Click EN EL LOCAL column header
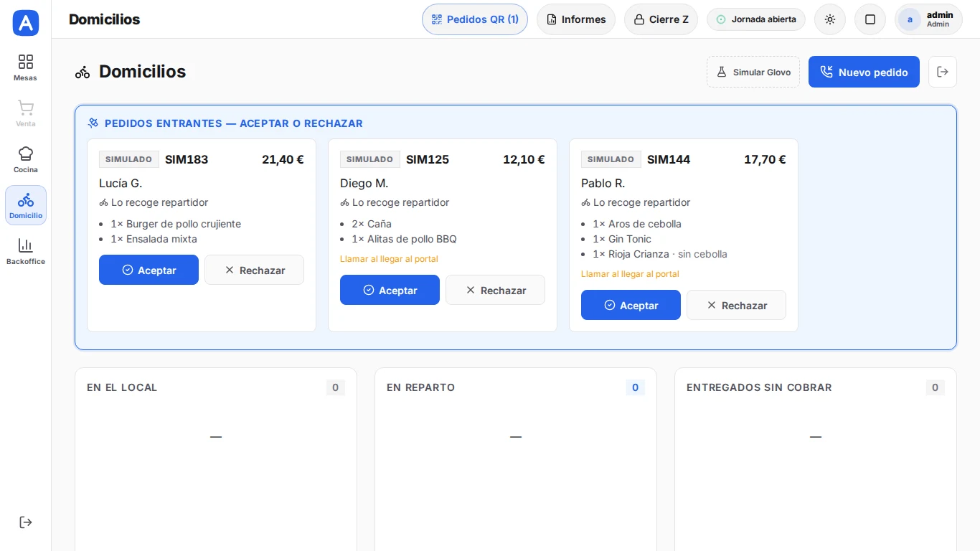This screenshot has width=980, height=551. 122,387
